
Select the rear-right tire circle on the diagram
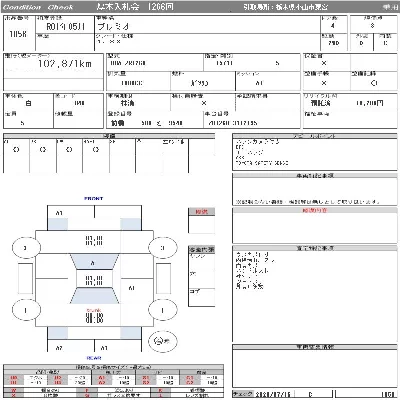[x=162, y=310]
